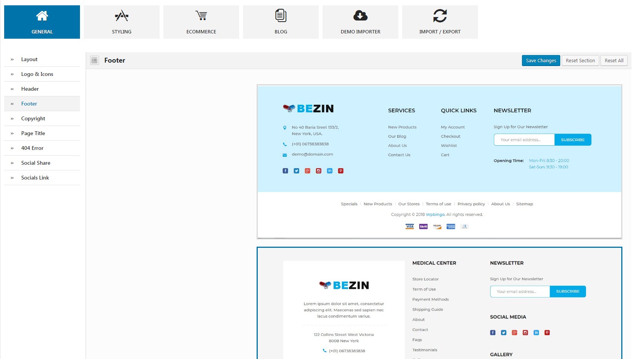Open the Import / Export sync icon
This screenshot has height=359, width=644.
point(440,16)
